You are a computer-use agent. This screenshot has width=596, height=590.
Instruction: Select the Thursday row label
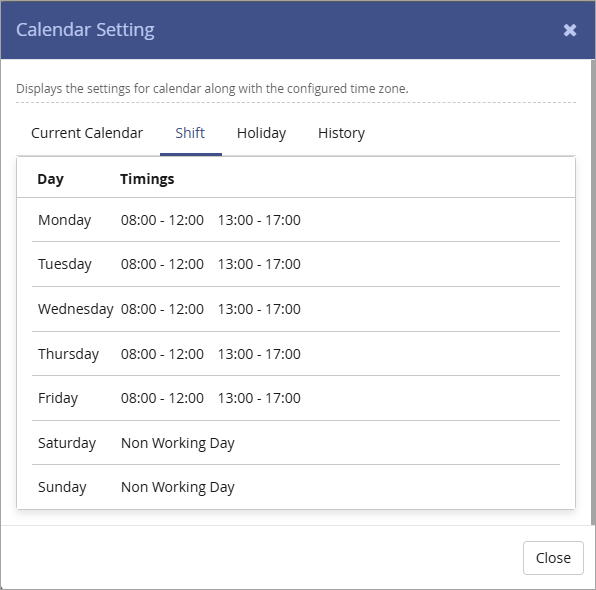tap(68, 354)
